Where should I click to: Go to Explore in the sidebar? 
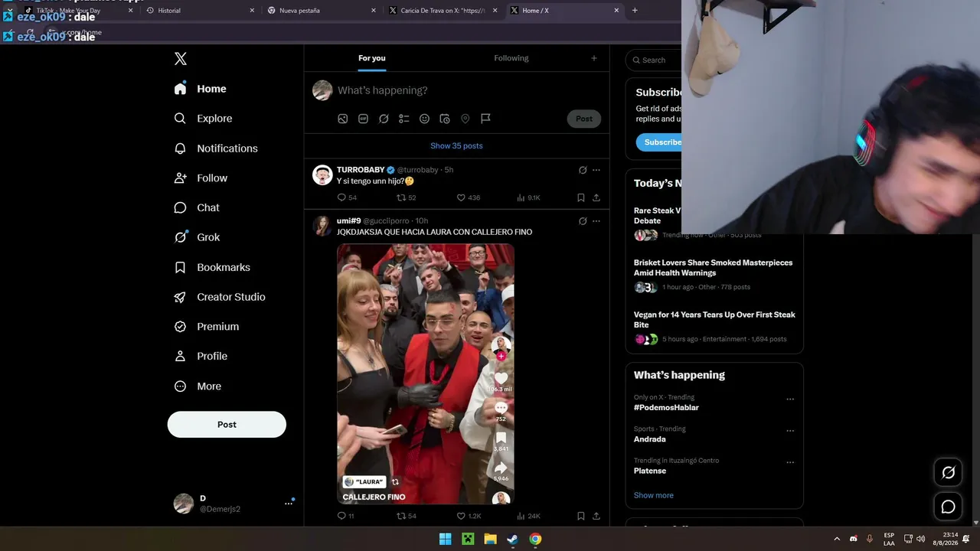(x=203, y=119)
